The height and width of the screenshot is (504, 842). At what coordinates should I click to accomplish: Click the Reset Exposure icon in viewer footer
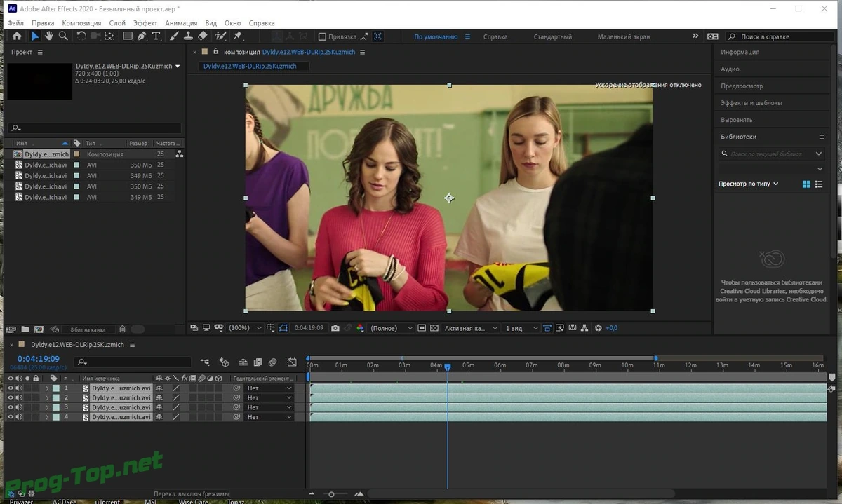click(598, 328)
